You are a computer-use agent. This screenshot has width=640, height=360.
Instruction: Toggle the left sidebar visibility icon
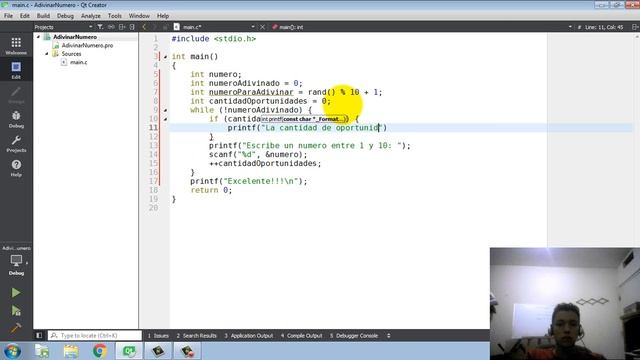[39, 336]
